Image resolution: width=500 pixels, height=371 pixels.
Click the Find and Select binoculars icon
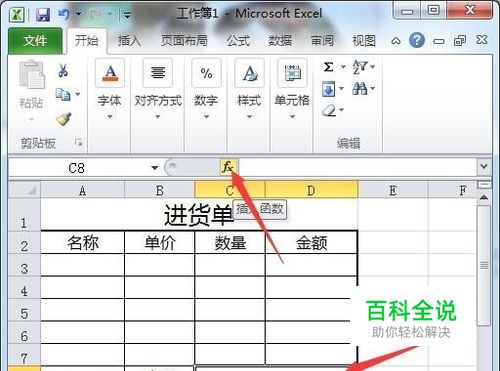point(360,89)
